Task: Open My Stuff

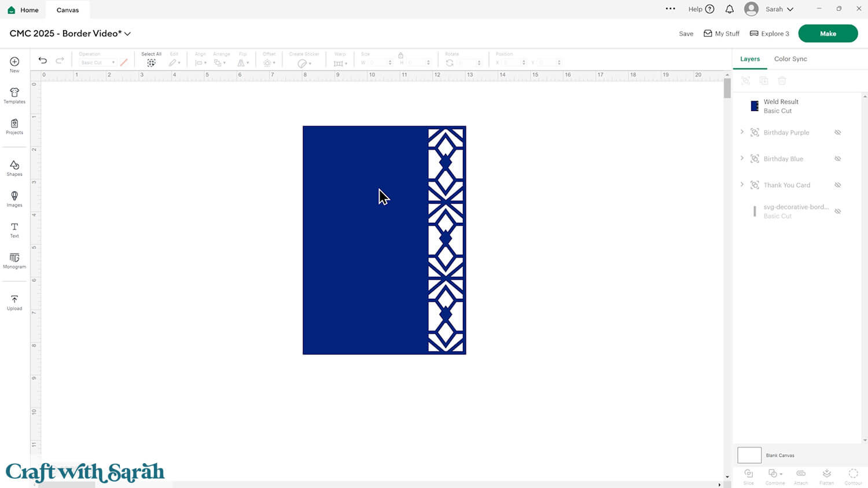Action: coord(722,34)
